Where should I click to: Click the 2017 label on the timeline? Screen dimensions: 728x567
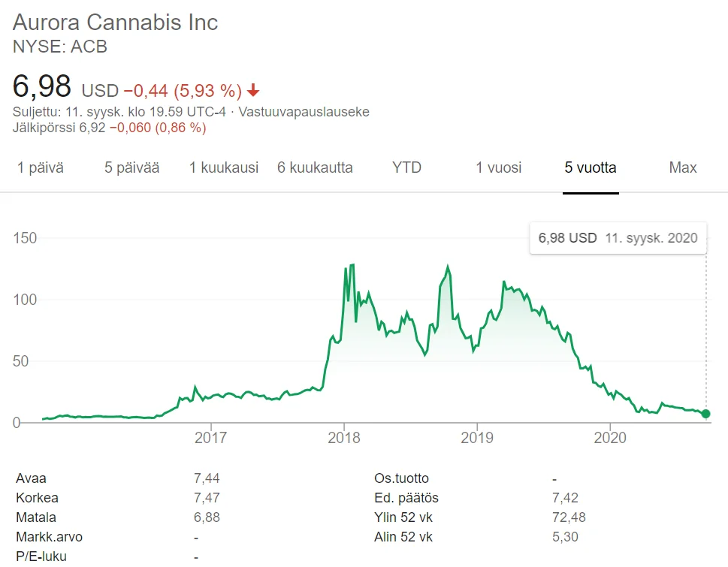click(x=211, y=437)
